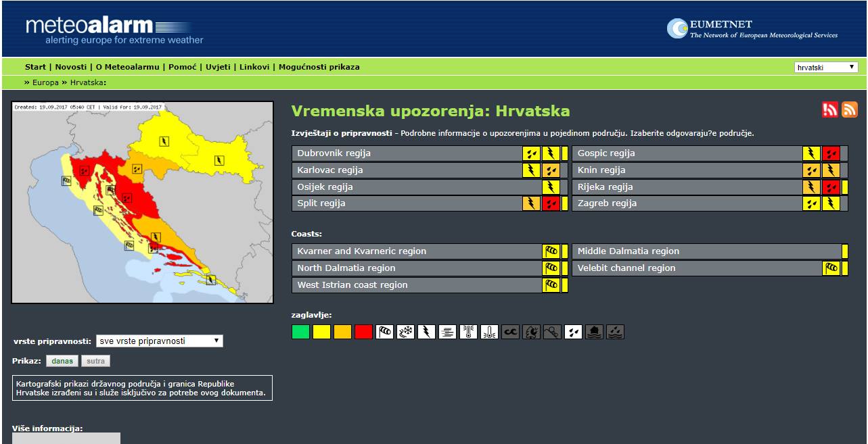Click the Europa breadcrumb link
The height and width of the screenshot is (444, 868).
tap(45, 82)
